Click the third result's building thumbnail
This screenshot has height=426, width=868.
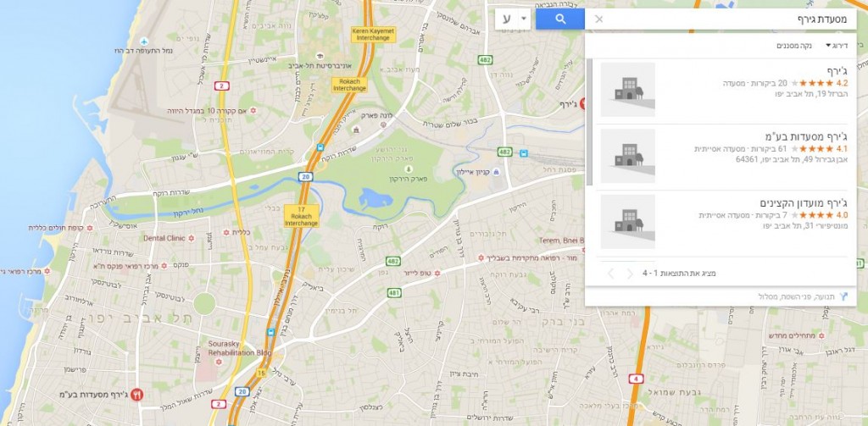[628, 221]
